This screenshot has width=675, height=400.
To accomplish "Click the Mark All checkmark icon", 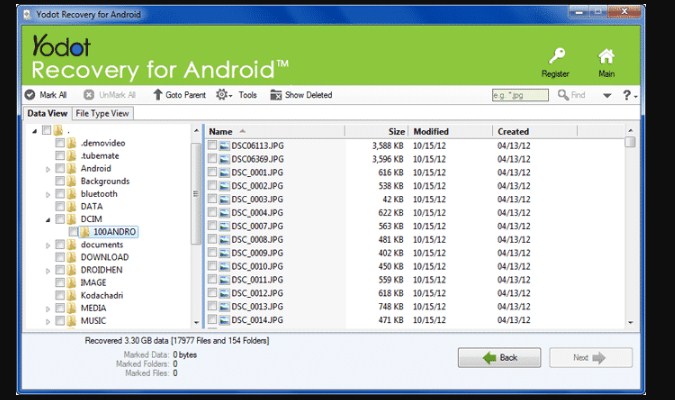I will [30, 95].
